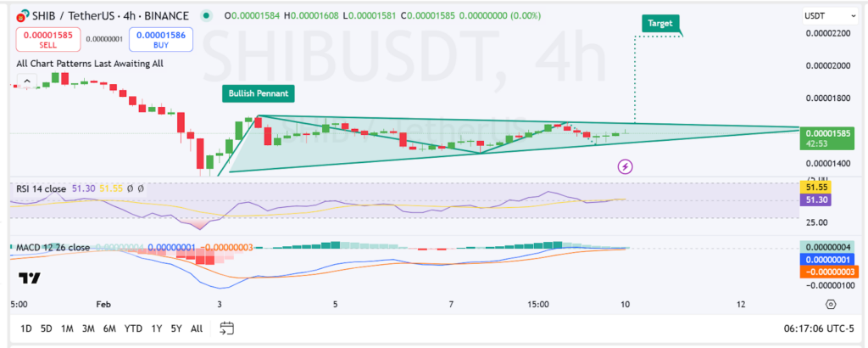
Task: Click the MACD -0.00000003 orange axis label
Action: point(827,271)
